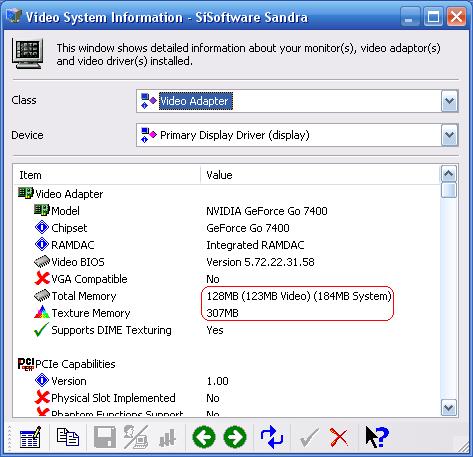Screen dimensions: 473x457
Task: Click the vertical scrollbar thumb
Action: pos(449,190)
